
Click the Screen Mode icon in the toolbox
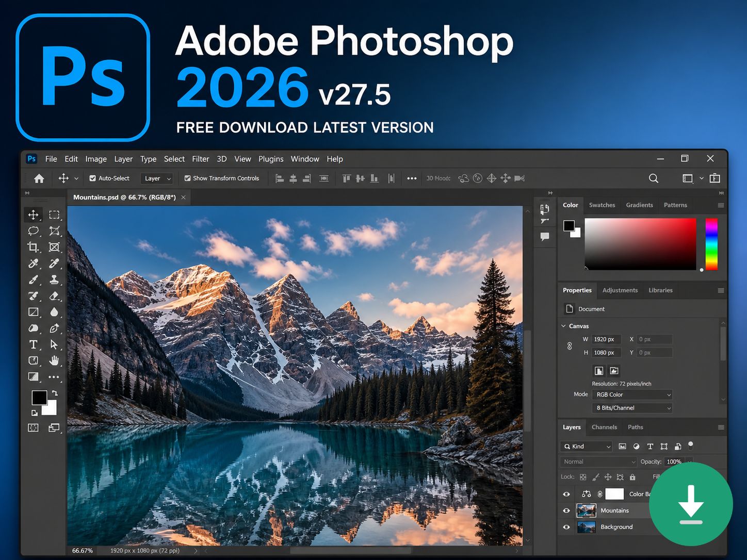click(54, 427)
